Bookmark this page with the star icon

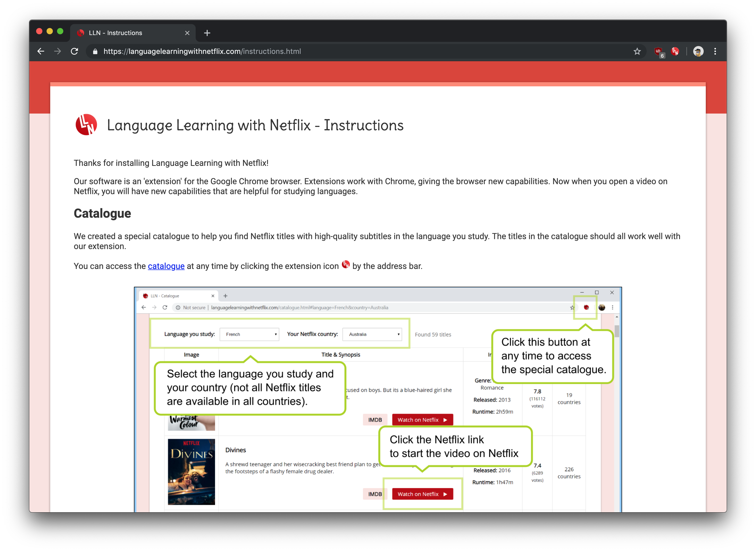pos(637,51)
